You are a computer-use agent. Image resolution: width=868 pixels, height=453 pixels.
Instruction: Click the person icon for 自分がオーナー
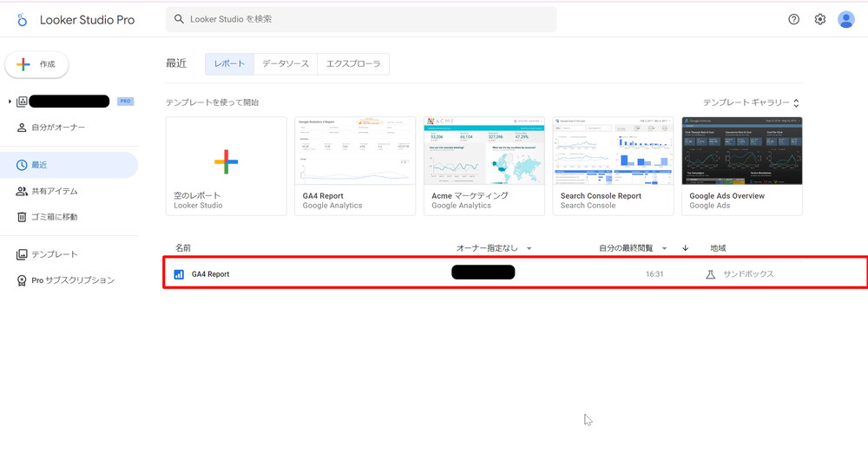point(22,128)
